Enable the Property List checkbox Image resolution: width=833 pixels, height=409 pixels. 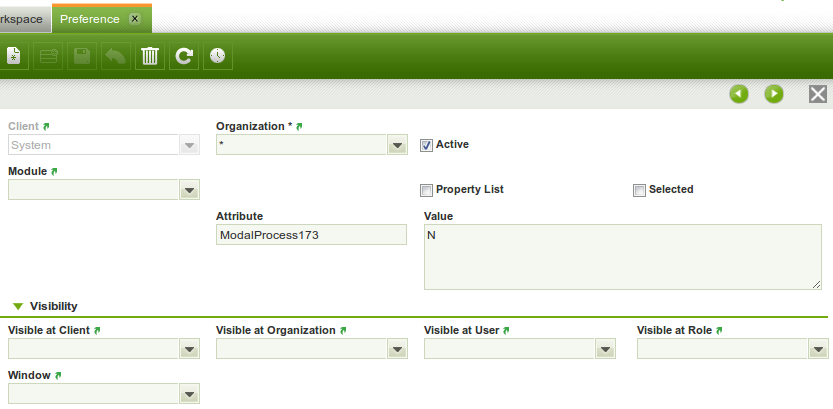(x=426, y=190)
